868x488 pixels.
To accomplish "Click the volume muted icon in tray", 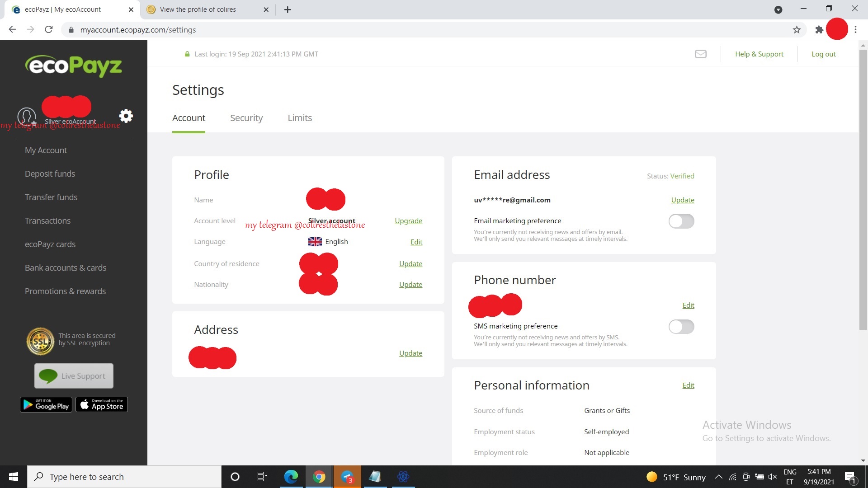I will pos(772,477).
